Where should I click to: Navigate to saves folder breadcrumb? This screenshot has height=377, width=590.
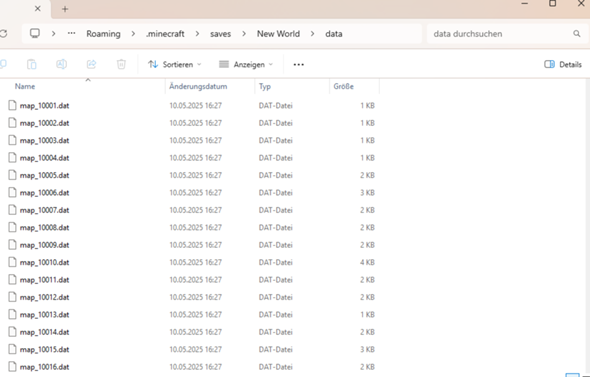coord(220,34)
